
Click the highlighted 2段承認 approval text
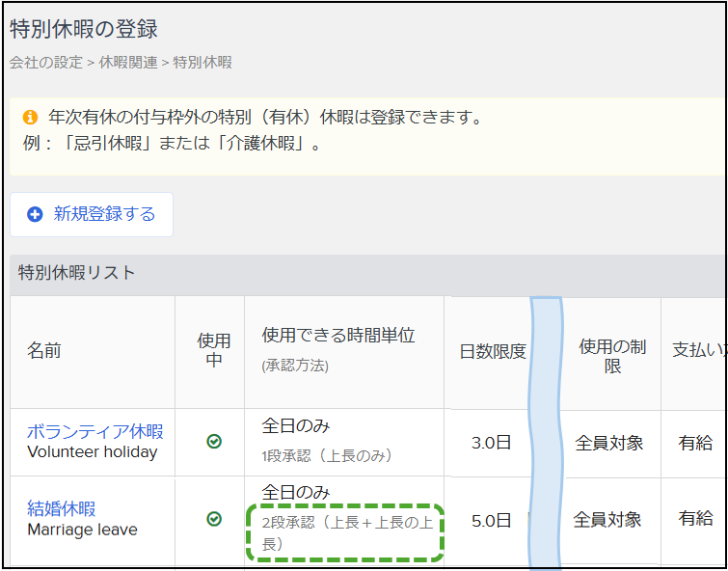pos(345,532)
